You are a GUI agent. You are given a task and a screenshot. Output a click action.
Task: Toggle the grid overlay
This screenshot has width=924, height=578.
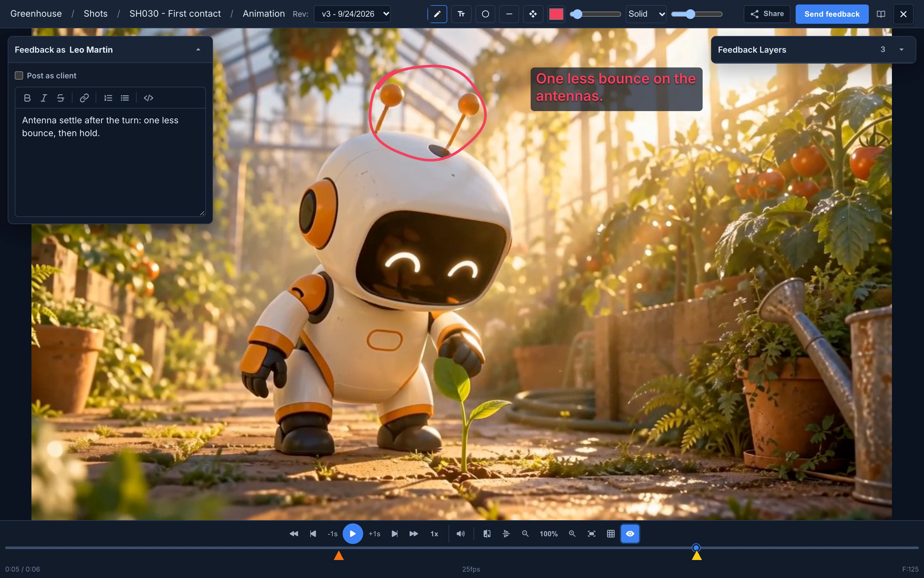click(611, 534)
